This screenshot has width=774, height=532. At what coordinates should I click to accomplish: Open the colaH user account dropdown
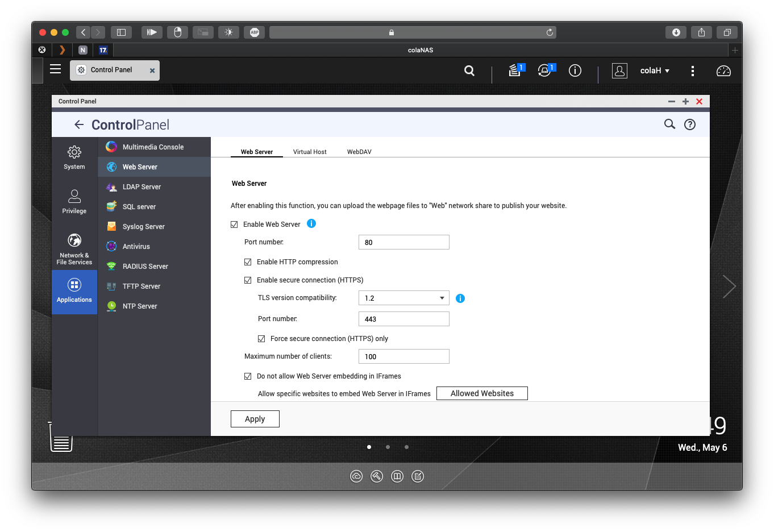point(655,70)
